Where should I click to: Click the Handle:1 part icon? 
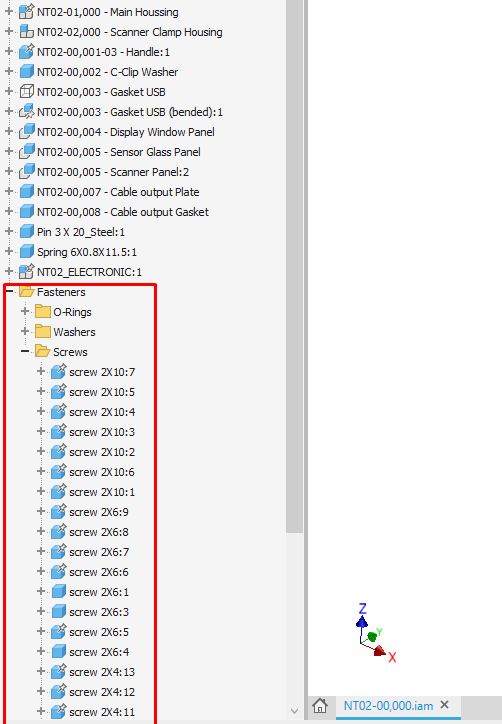click(27, 52)
